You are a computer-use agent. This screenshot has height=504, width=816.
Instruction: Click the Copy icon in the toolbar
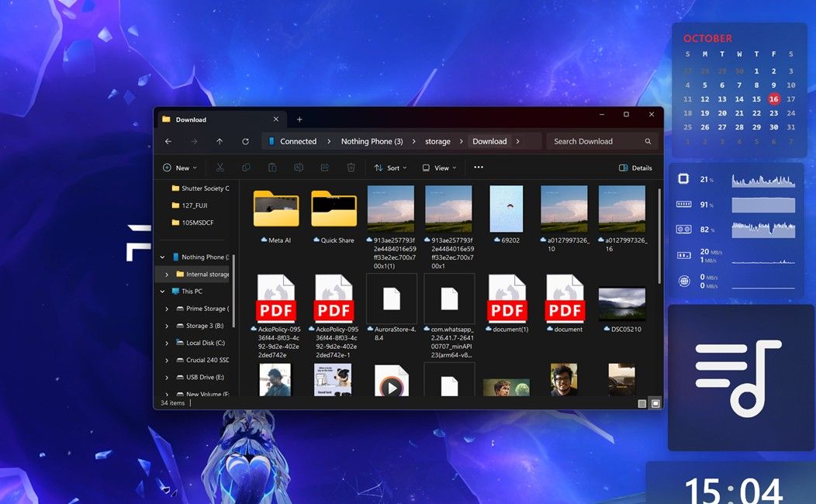click(x=246, y=167)
